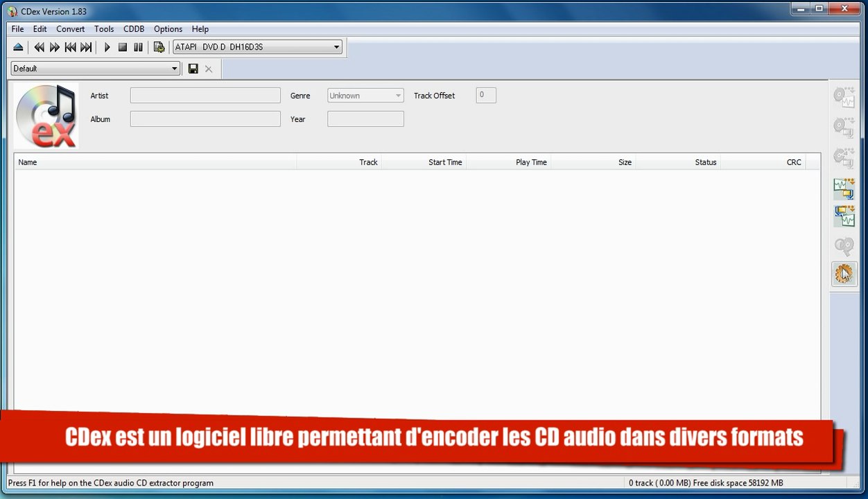868x499 pixels.
Task: Open the Convert menu
Action: [x=71, y=29]
